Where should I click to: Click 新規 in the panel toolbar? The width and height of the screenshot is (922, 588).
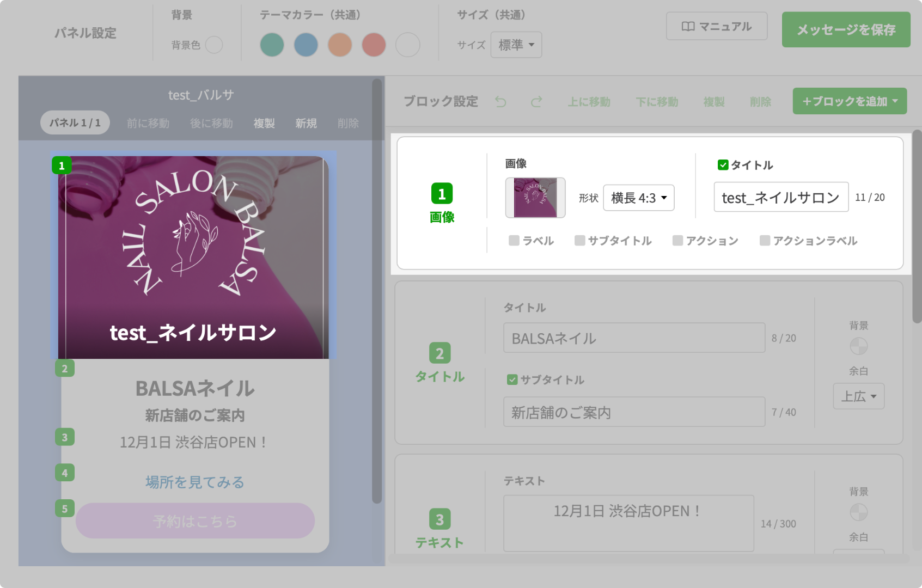pos(306,124)
